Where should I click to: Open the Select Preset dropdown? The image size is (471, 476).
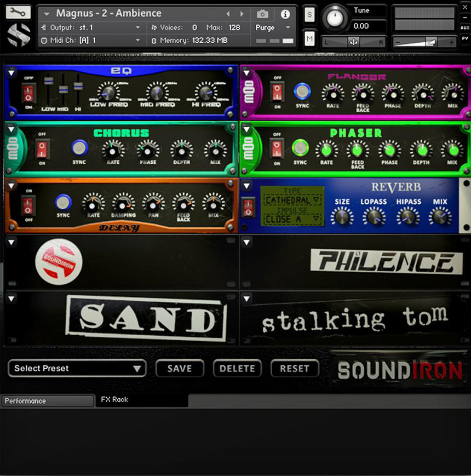[x=76, y=369]
